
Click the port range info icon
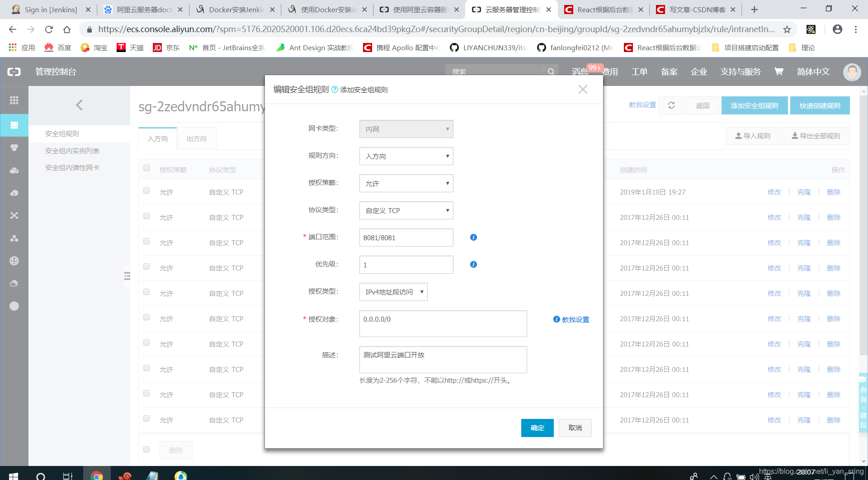click(x=473, y=238)
